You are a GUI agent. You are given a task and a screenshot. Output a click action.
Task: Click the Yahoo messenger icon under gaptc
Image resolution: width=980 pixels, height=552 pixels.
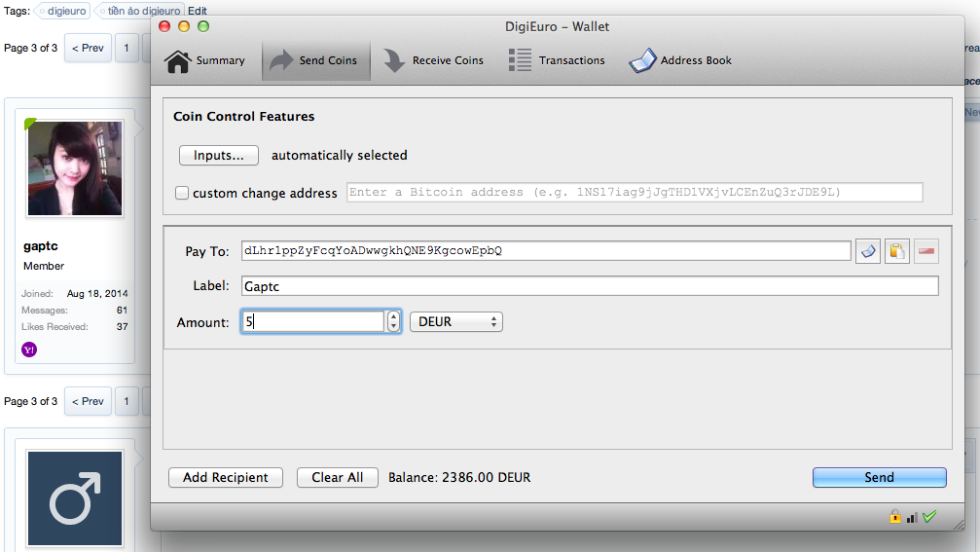pyautogui.click(x=29, y=350)
